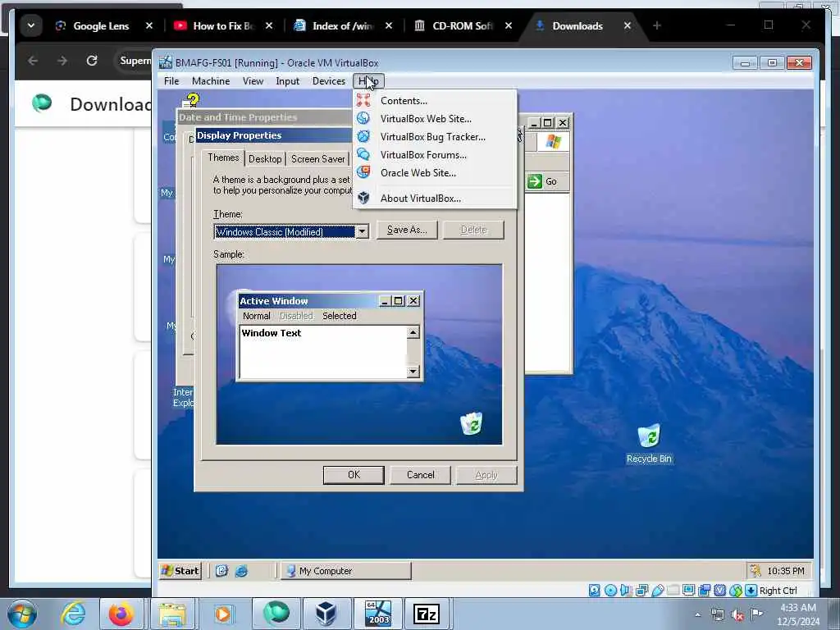Image resolution: width=840 pixels, height=630 pixels.
Task: Click My Computer taskbar button in guest
Action: [x=346, y=571]
